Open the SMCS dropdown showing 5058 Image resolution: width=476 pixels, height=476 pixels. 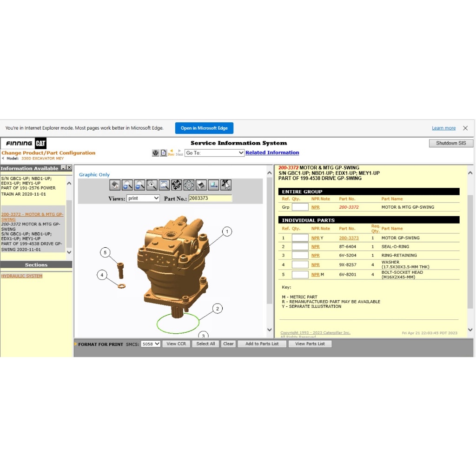151,344
